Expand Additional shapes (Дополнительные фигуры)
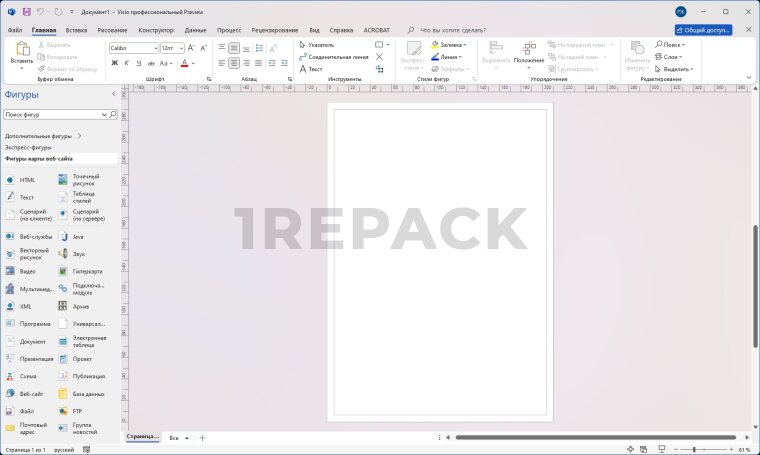This screenshot has height=455, width=760. pyautogui.click(x=44, y=135)
